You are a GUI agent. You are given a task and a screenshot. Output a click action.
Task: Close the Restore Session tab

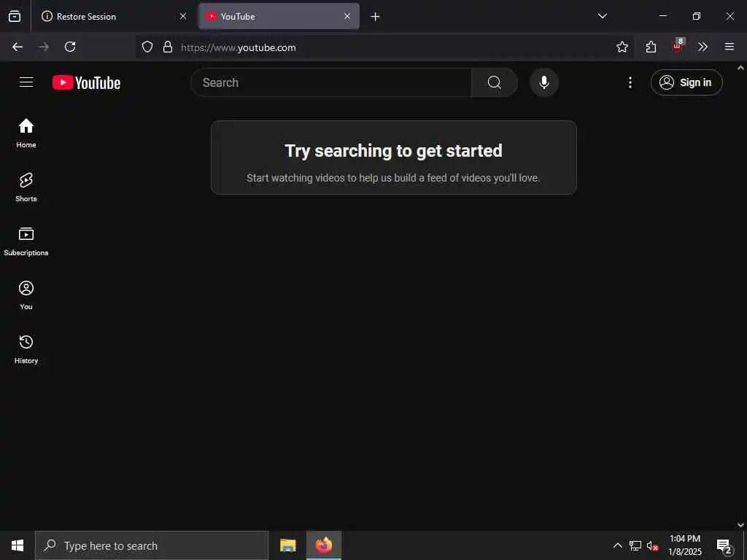pyautogui.click(x=183, y=16)
